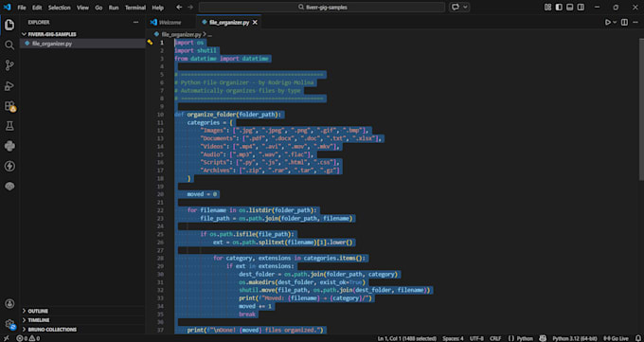This screenshot has height=342, width=644.
Task: Click the code action lightbulb on line 1
Action: 150,42
